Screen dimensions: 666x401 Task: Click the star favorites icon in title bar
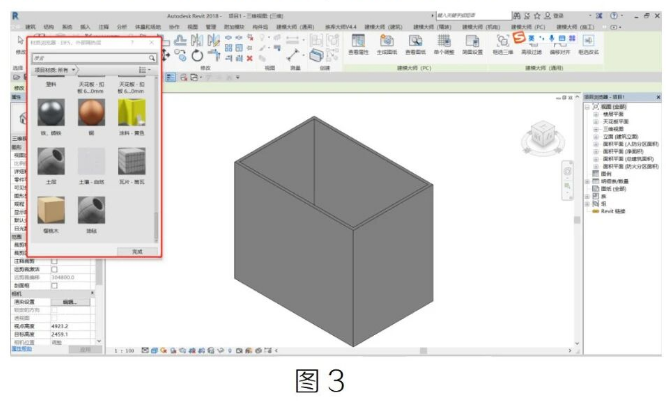click(x=537, y=16)
